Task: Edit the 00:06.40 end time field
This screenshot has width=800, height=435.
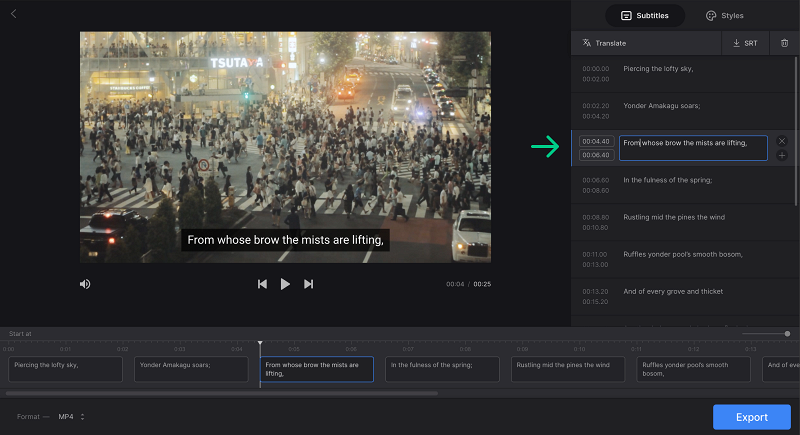Action: pyautogui.click(x=596, y=155)
